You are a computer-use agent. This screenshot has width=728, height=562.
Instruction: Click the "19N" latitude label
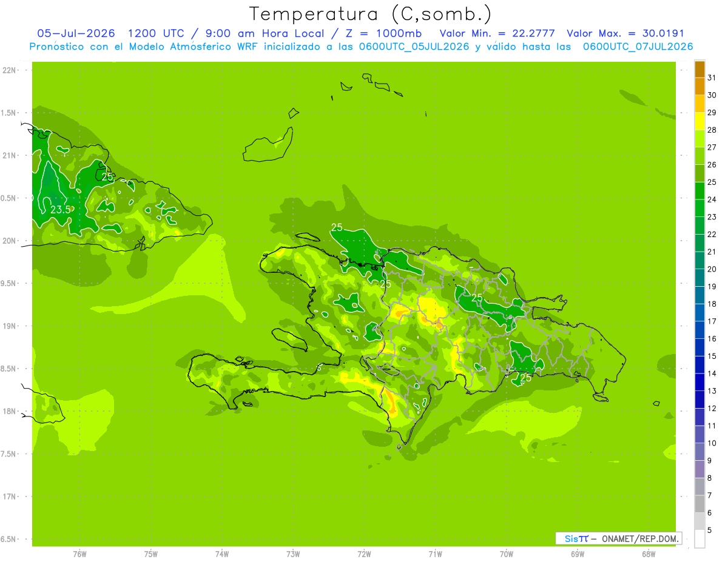(10, 326)
